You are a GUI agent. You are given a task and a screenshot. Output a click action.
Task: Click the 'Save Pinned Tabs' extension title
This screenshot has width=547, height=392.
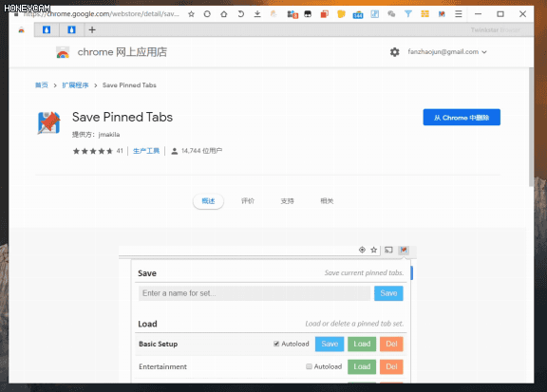click(x=123, y=117)
